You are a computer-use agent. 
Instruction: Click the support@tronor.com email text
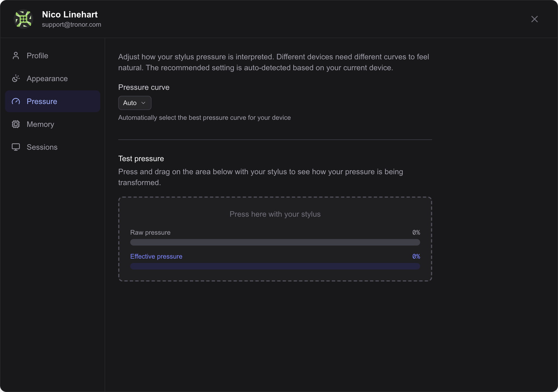(x=71, y=24)
